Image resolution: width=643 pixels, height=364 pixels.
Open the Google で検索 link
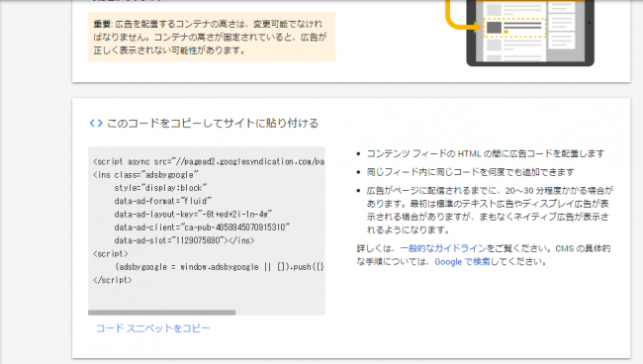462,261
